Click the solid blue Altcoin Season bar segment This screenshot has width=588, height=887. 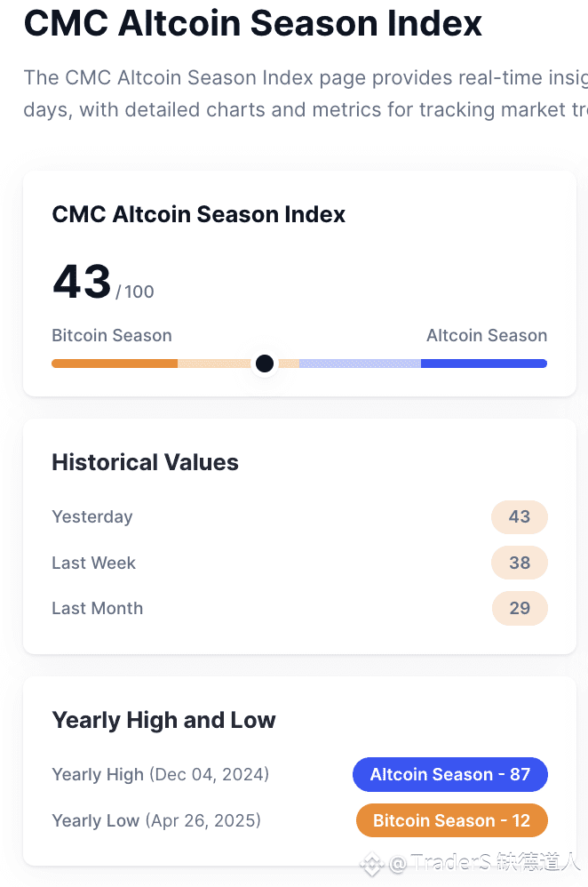tap(483, 364)
